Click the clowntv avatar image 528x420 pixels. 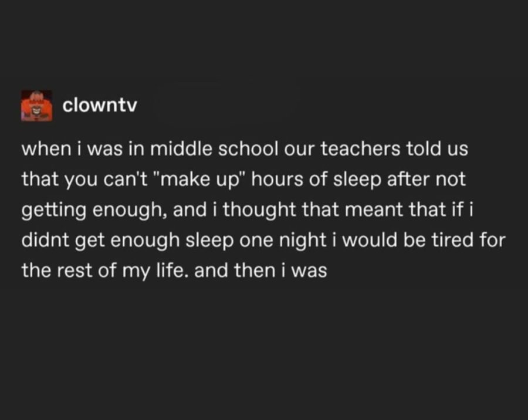[37, 106]
